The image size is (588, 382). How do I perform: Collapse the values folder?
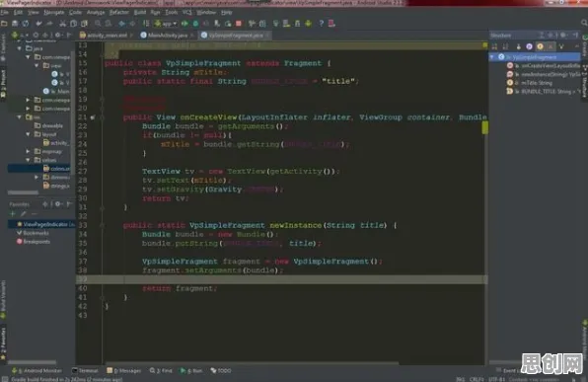click(28, 160)
